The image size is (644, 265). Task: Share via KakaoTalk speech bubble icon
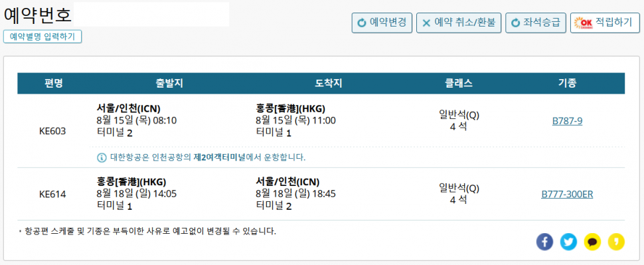pyautogui.click(x=592, y=242)
